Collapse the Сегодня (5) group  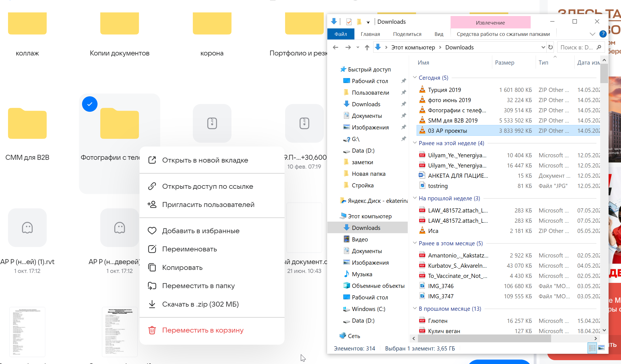coord(415,78)
